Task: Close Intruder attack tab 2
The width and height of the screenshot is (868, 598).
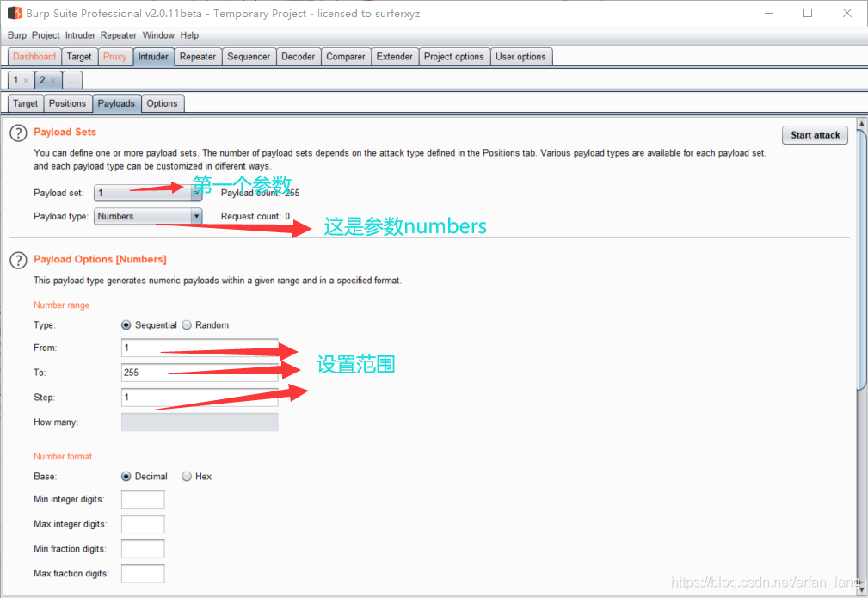Action: [53, 81]
